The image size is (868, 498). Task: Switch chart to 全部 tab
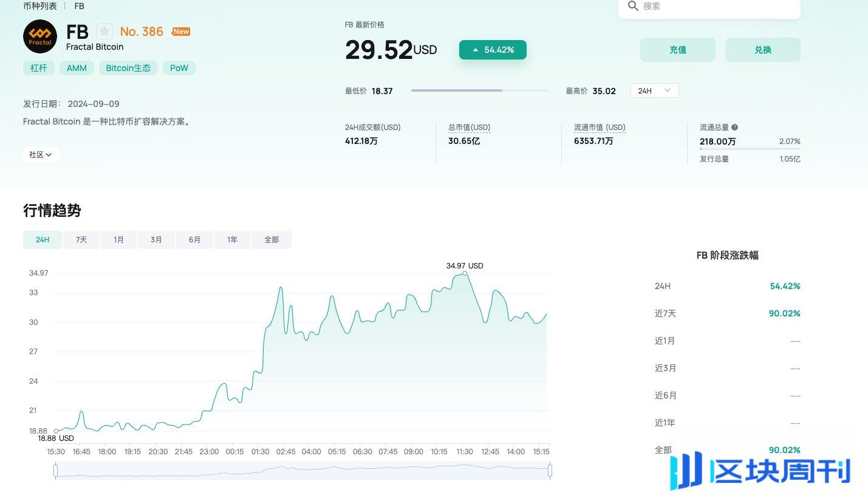coord(272,240)
